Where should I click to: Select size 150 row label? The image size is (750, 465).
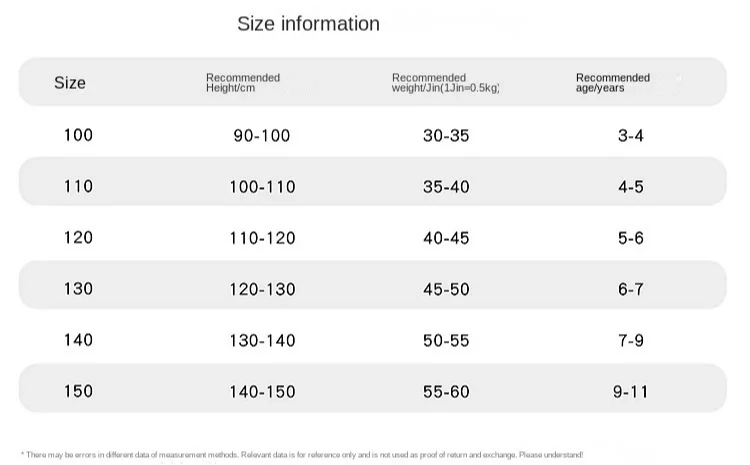(x=78, y=391)
